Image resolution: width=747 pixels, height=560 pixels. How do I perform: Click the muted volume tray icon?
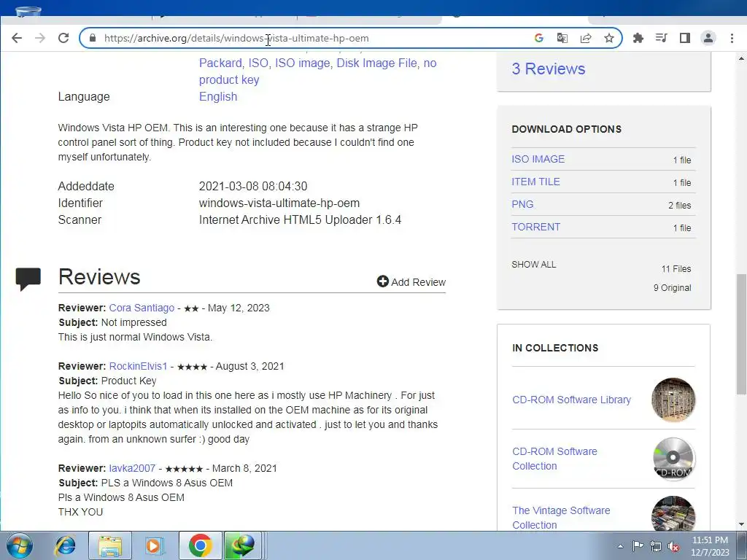pyautogui.click(x=673, y=546)
